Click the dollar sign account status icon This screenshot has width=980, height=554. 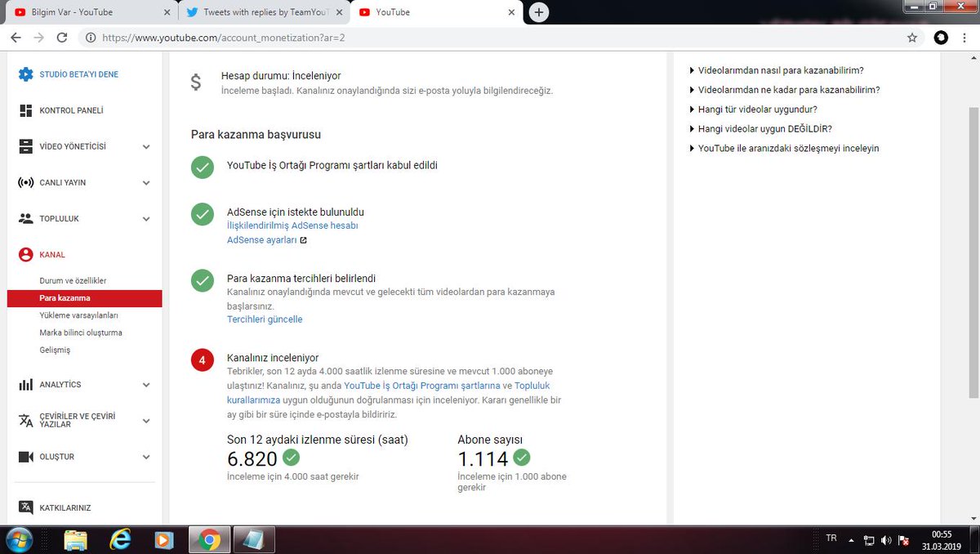tap(195, 83)
